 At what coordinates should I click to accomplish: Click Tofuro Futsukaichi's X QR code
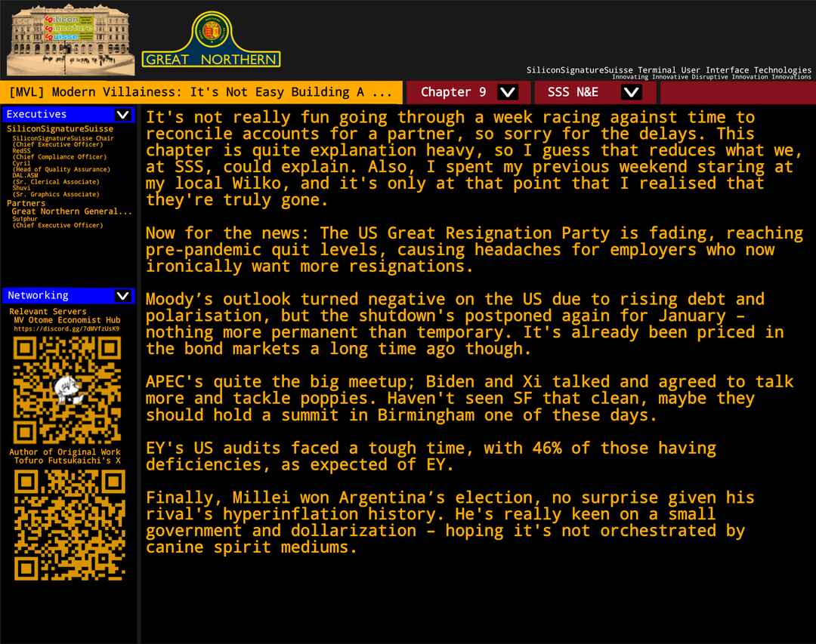(70, 525)
